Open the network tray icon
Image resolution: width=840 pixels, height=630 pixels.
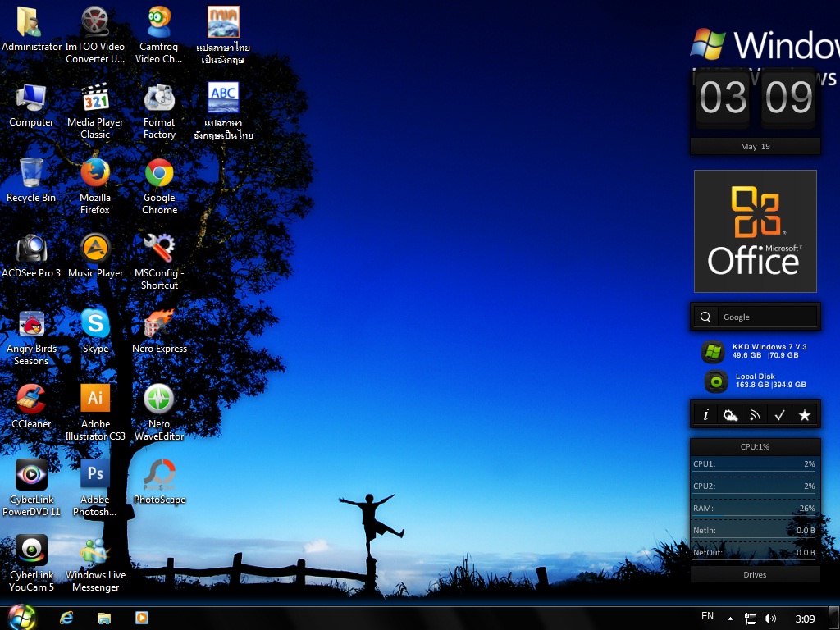[x=751, y=619]
